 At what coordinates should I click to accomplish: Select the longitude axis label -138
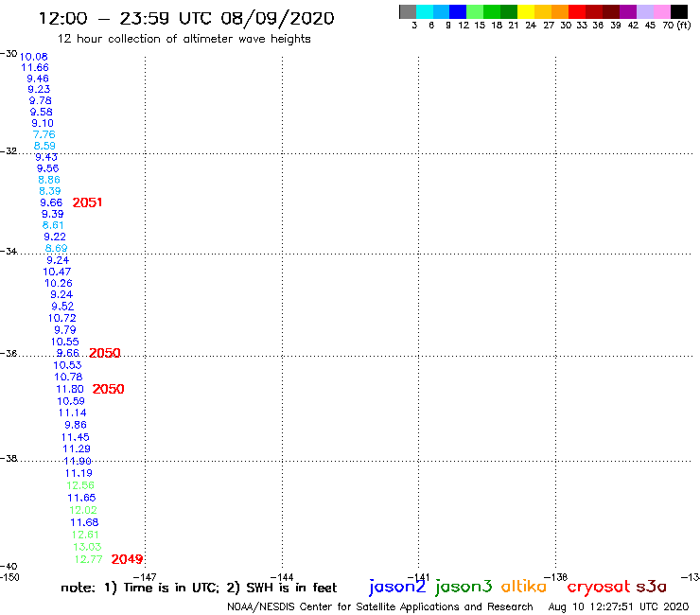point(555,577)
